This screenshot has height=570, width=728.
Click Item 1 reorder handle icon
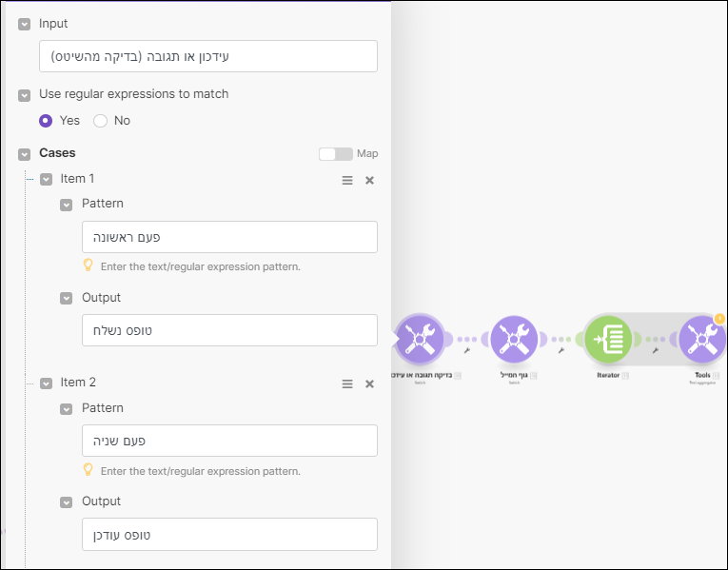(x=347, y=180)
